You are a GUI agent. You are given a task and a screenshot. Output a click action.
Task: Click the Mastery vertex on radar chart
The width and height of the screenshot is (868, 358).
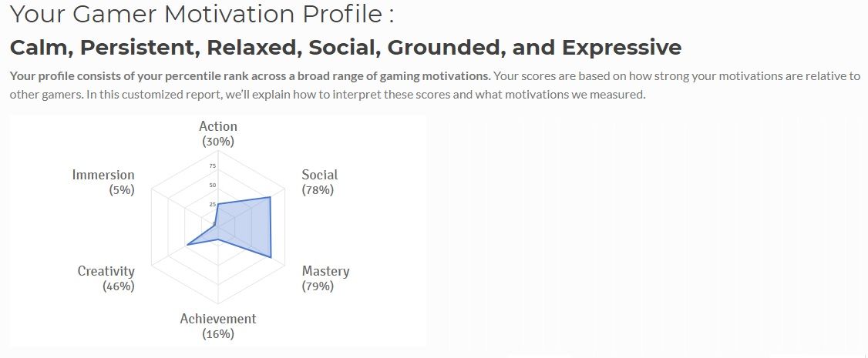pos(271,257)
